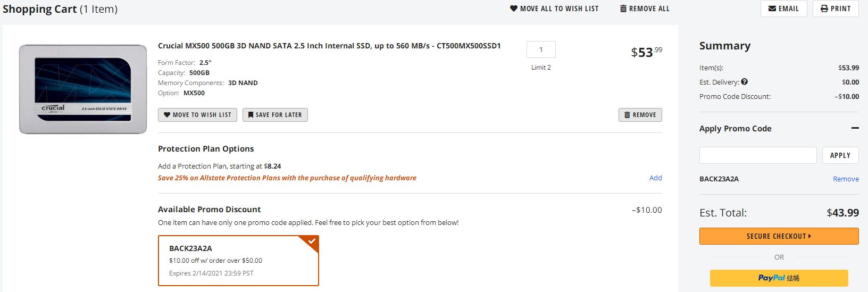Click inside the promo code text field
868x292 pixels.
[x=758, y=155]
